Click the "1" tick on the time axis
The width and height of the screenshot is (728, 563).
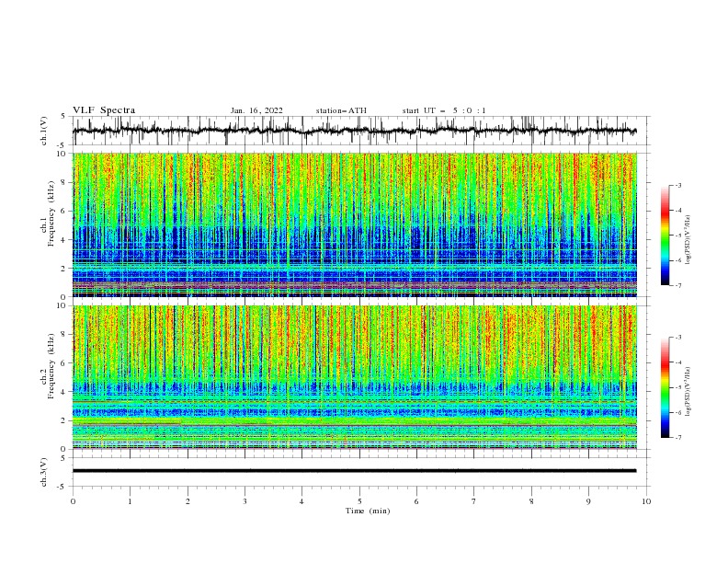click(x=130, y=501)
